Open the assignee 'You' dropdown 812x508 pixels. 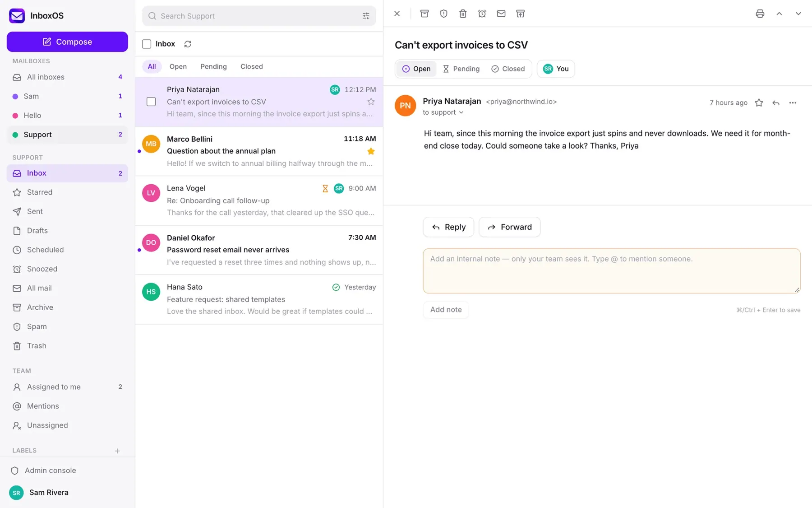coord(556,69)
